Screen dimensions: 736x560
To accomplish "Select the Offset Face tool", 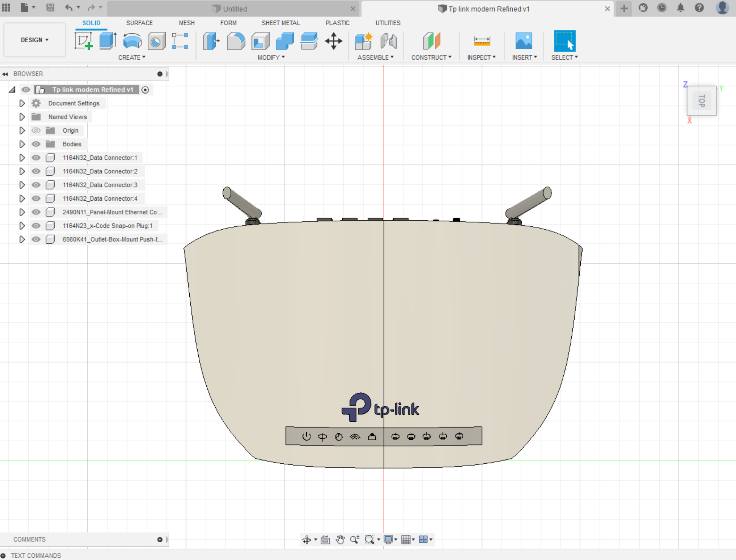I will coord(309,41).
